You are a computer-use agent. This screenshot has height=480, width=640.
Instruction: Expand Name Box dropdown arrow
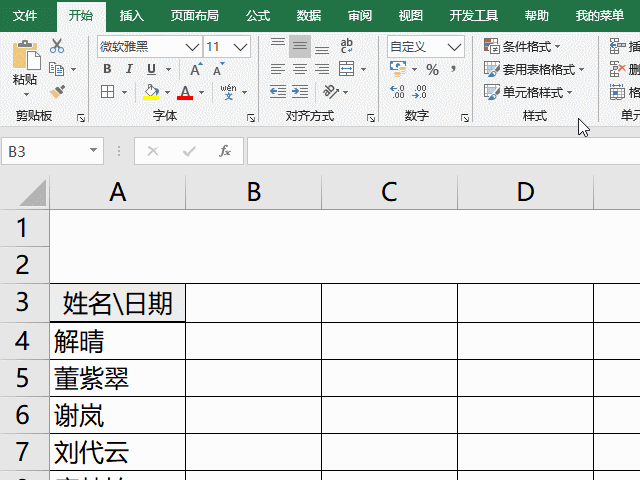click(x=93, y=150)
